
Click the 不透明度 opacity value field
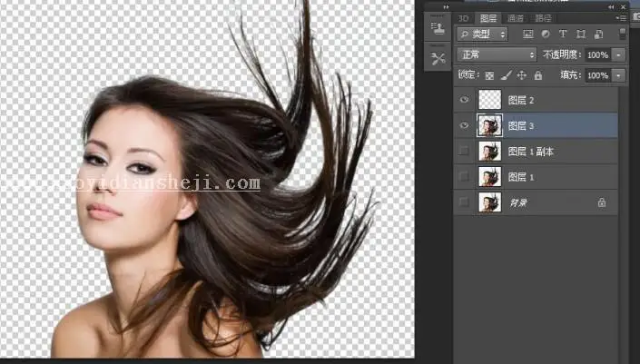click(x=599, y=54)
